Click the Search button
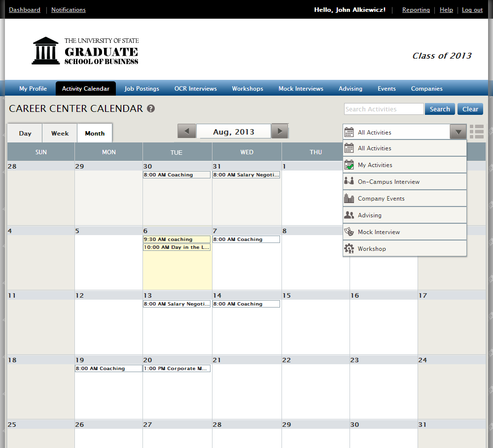493x448 pixels. 440,109
